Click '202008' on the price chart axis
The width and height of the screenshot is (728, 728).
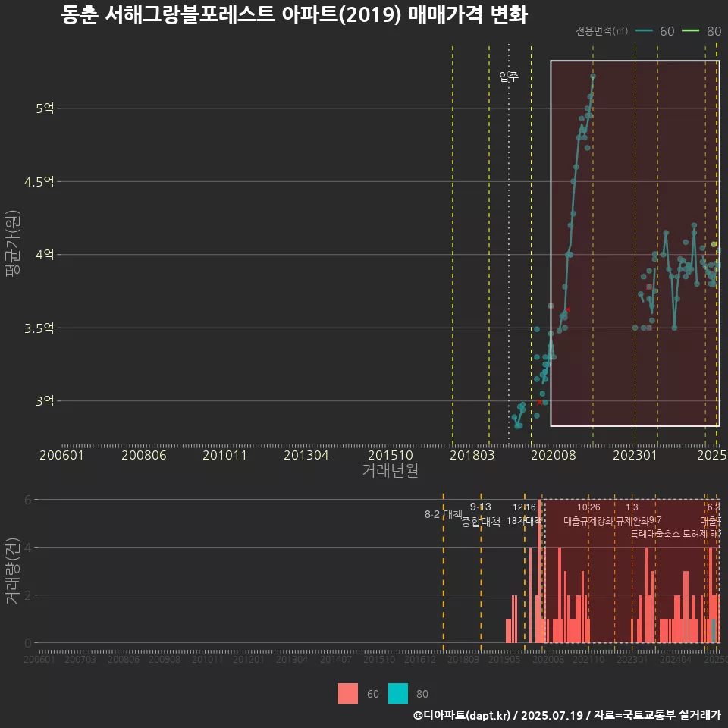[554, 455]
